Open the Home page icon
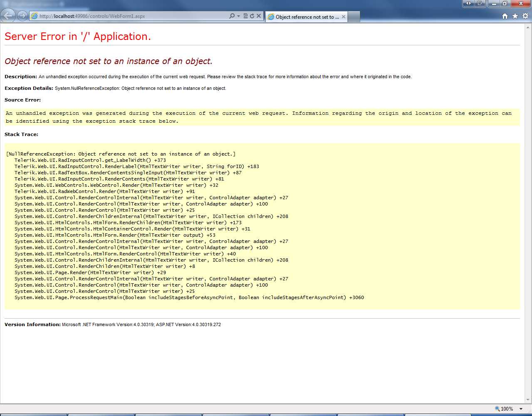Viewport: 532px width, 416px height. [505, 16]
